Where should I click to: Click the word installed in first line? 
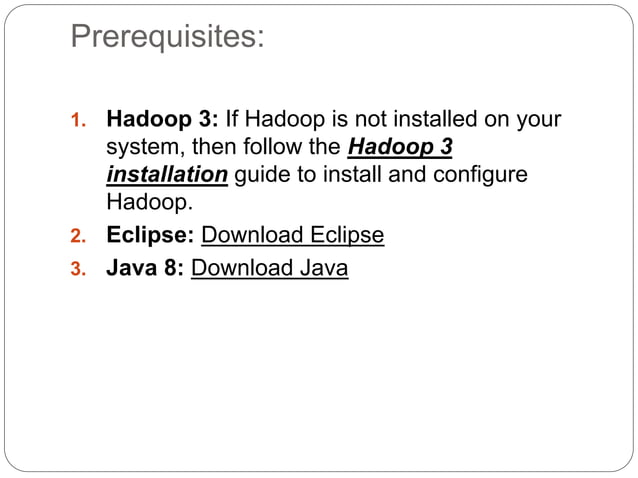(x=435, y=119)
